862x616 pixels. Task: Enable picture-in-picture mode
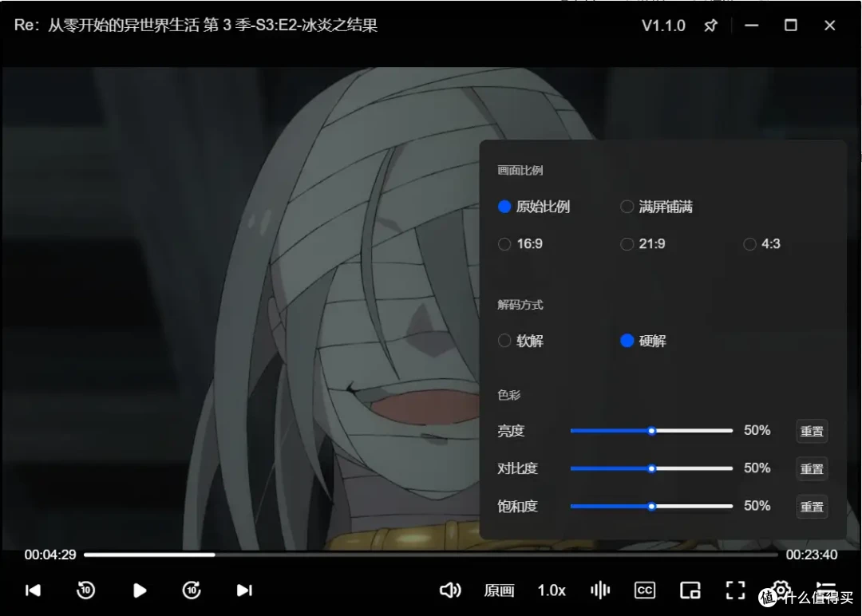click(x=690, y=590)
